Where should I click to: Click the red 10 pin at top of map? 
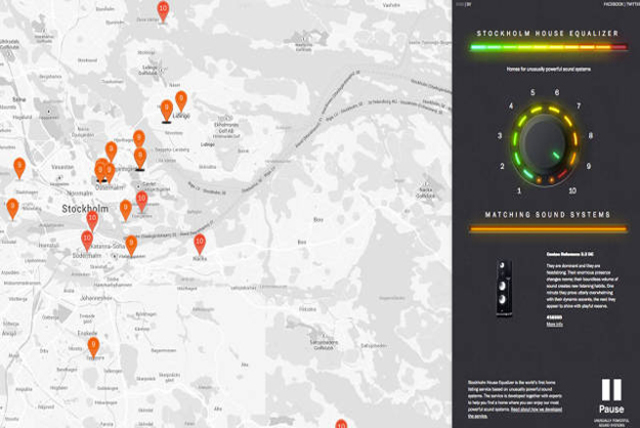[163, 11]
